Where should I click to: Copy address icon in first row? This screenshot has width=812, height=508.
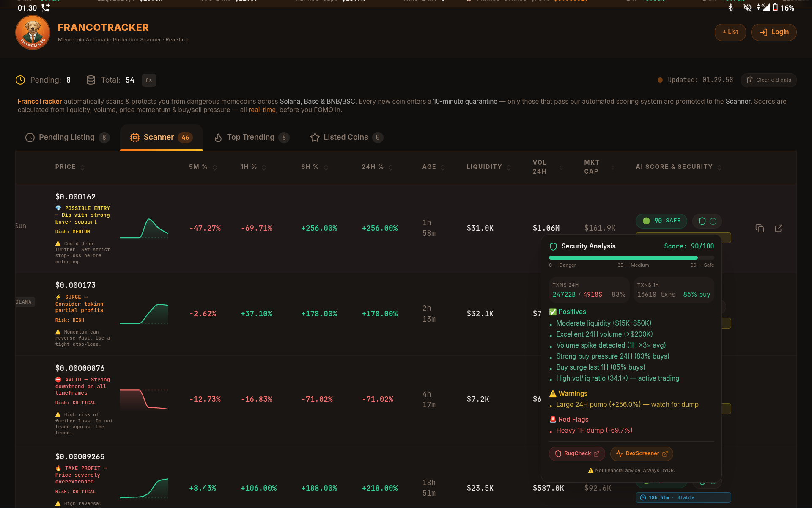click(760, 229)
